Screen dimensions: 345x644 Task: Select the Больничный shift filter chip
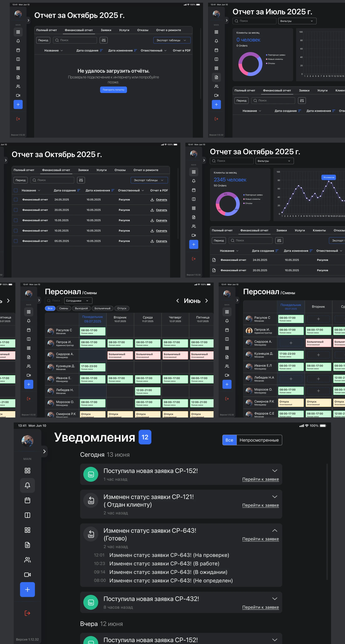click(102, 308)
